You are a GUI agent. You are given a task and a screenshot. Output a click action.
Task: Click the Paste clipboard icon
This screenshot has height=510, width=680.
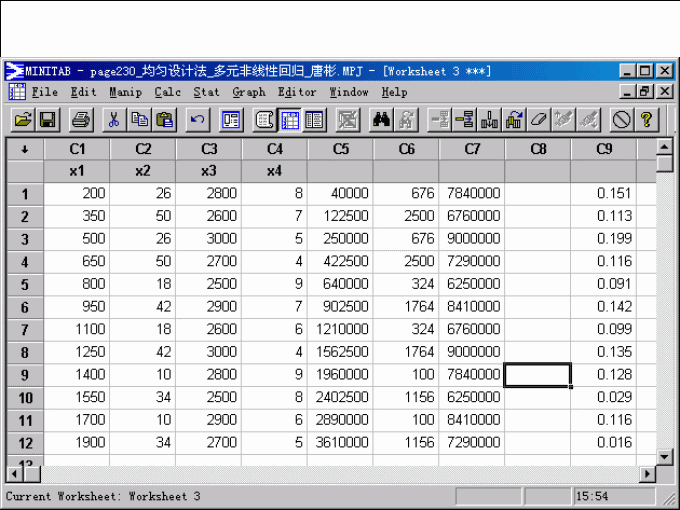[165, 120]
